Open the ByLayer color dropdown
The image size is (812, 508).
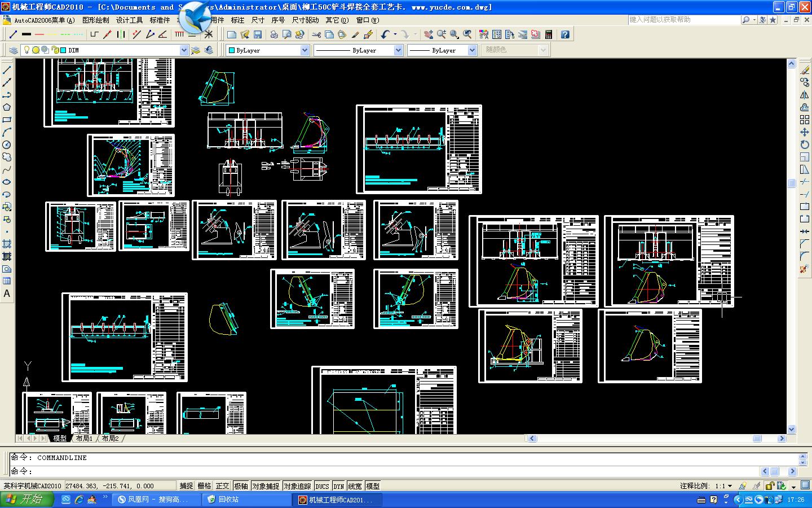(305, 50)
